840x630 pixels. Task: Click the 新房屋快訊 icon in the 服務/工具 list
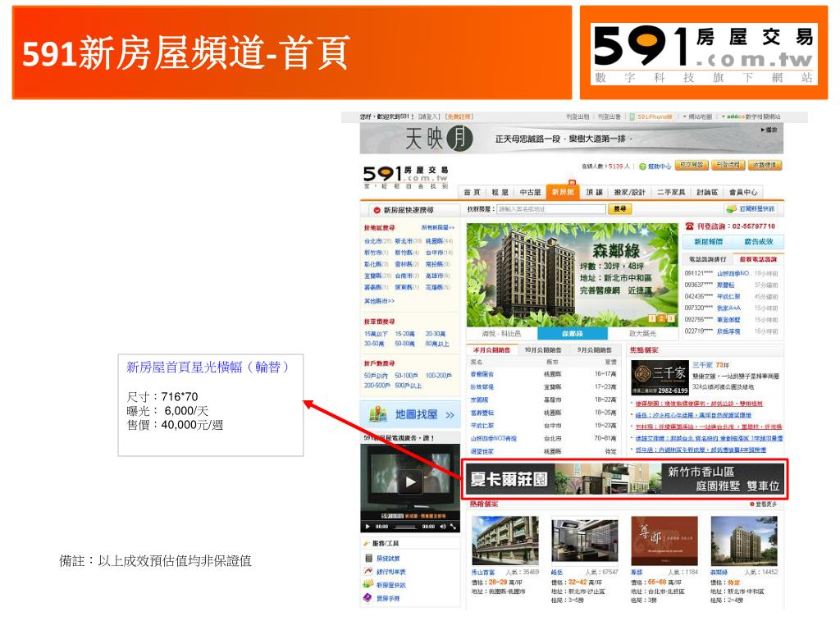[x=368, y=584]
